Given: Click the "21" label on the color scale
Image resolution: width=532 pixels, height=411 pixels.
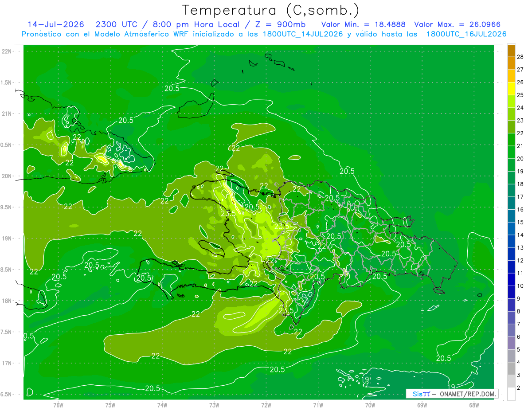Looking at the screenshot, I should [x=520, y=146].
